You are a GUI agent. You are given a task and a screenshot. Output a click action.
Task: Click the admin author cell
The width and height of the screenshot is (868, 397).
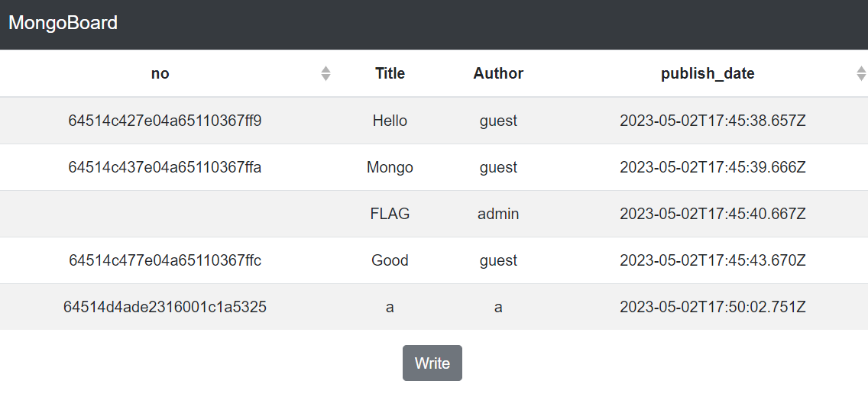[x=498, y=214]
